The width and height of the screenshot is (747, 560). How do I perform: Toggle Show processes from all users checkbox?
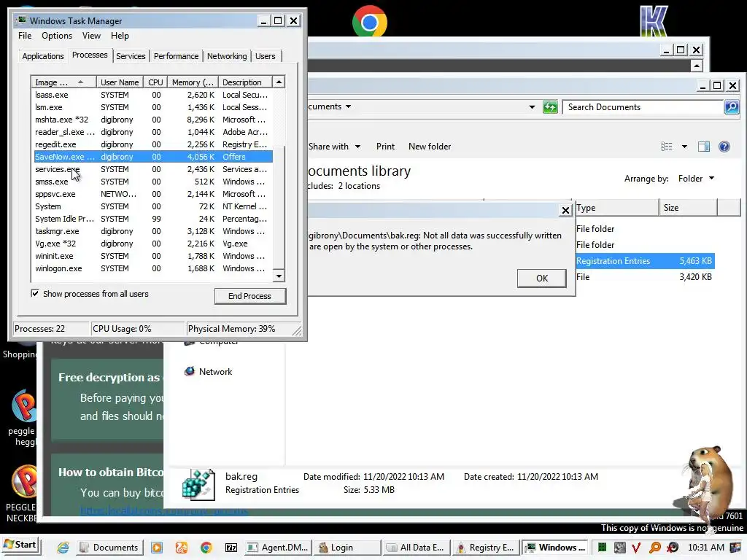coord(35,293)
